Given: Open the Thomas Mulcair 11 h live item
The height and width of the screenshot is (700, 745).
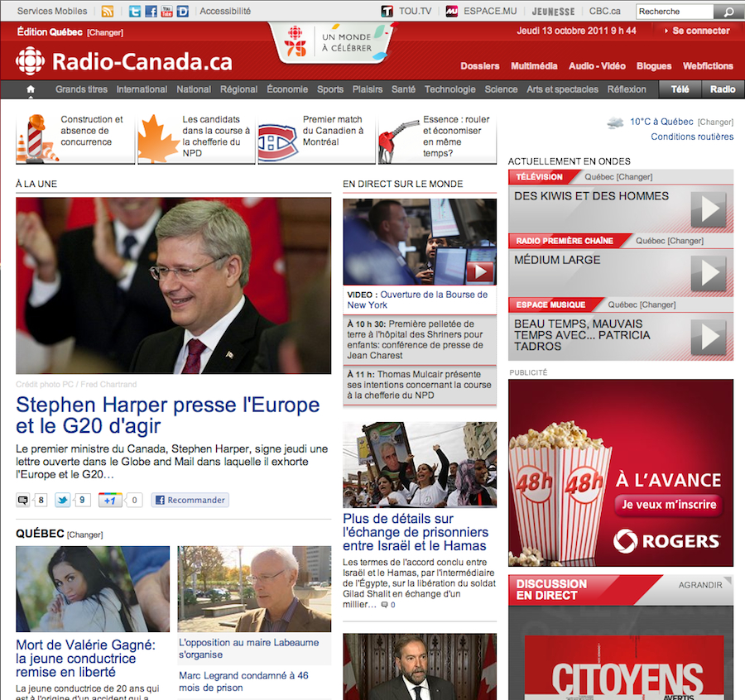Looking at the screenshot, I should 420,385.
